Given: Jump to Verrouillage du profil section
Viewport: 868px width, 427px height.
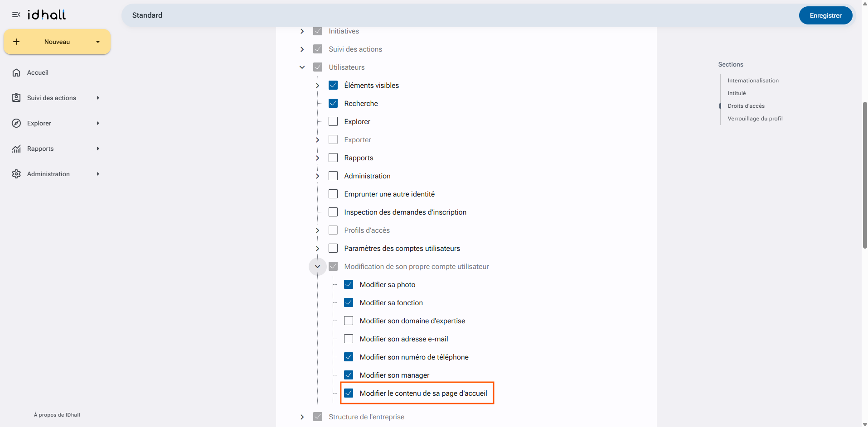Looking at the screenshot, I should tap(755, 119).
